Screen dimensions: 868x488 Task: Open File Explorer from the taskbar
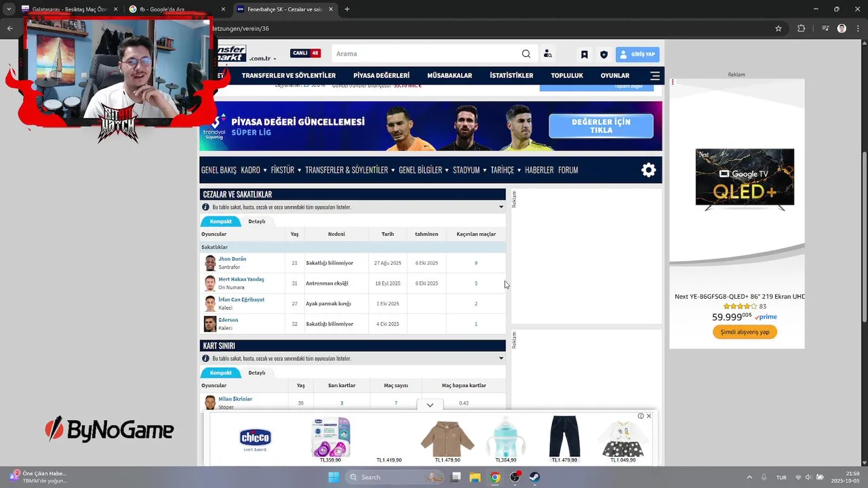[x=475, y=477]
